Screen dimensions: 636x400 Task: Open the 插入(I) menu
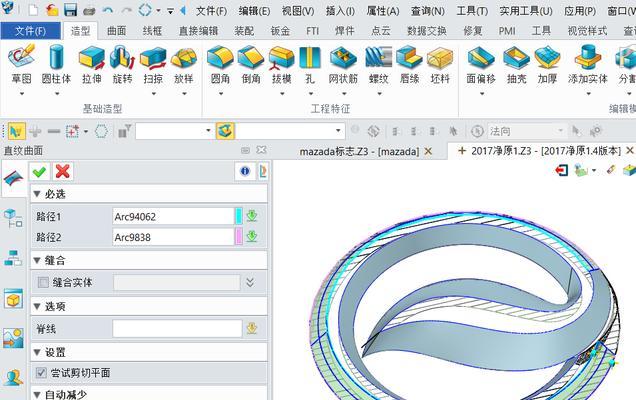[x=340, y=11]
